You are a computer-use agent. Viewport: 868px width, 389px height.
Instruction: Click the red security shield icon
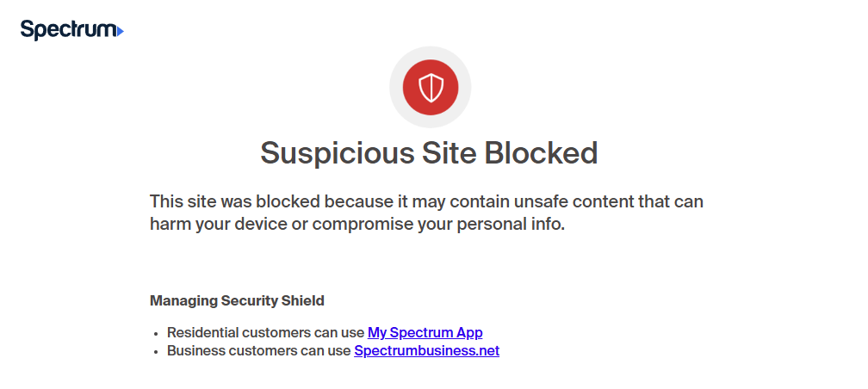pyautogui.click(x=431, y=88)
